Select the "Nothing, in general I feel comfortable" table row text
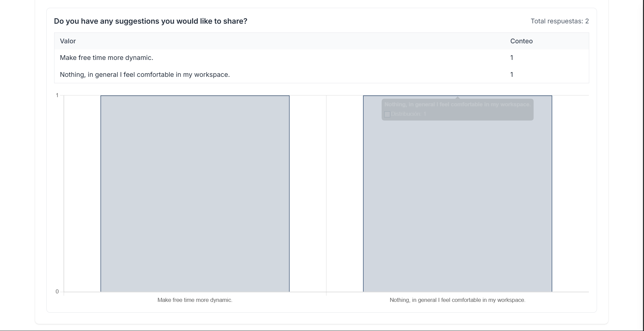Viewport: 644px width, 331px height. [x=145, y=74]
